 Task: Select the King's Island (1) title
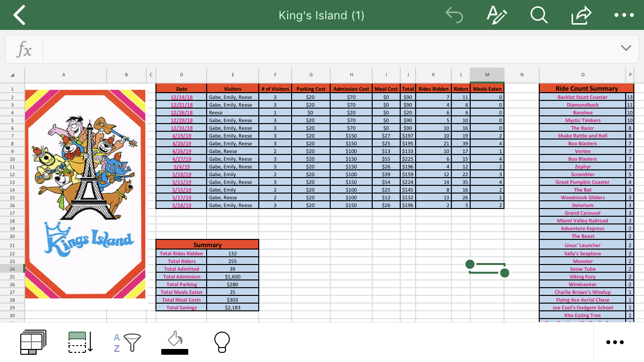[x=322, y=15]
